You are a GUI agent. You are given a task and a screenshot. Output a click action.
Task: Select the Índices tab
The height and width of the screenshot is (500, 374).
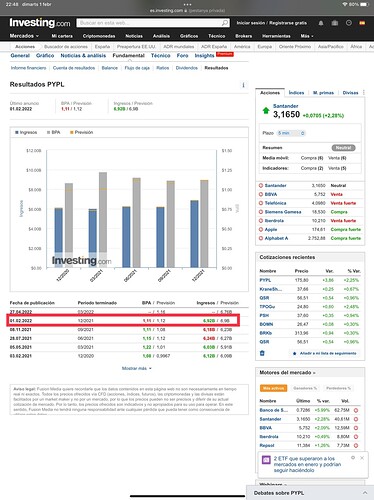coord(296,93)
